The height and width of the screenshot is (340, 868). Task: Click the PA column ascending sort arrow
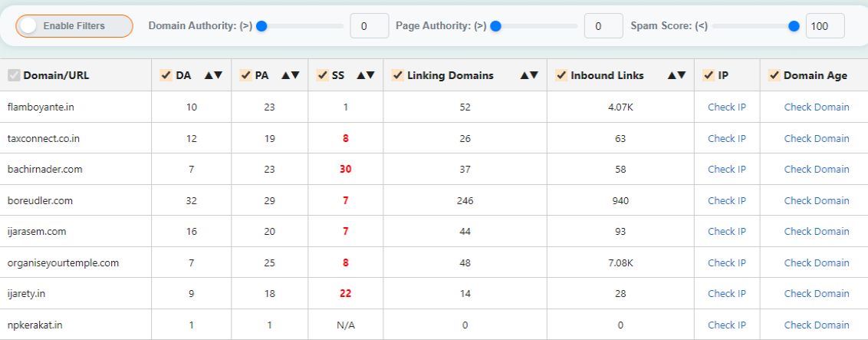pos(285,75)
